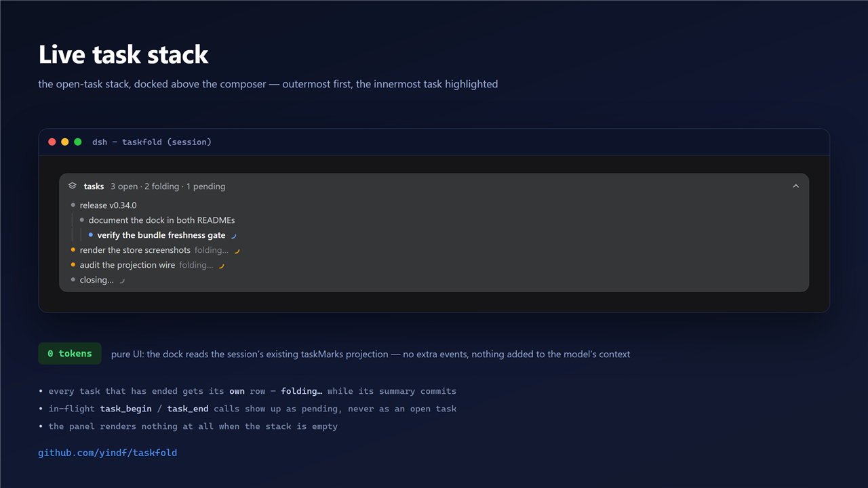
Task: Collapse the tasks dock with the chevron
Action: (x=796, y=186)
